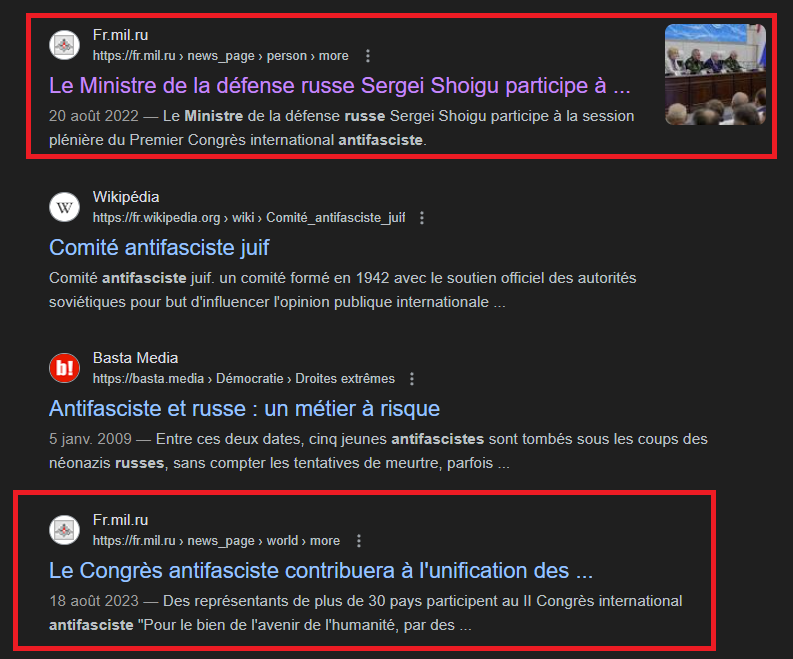Image resolution: width=793 pixels, height=659 pixels.
Task: Click the Basta Media site name label
Action: [x=136, y=358]
